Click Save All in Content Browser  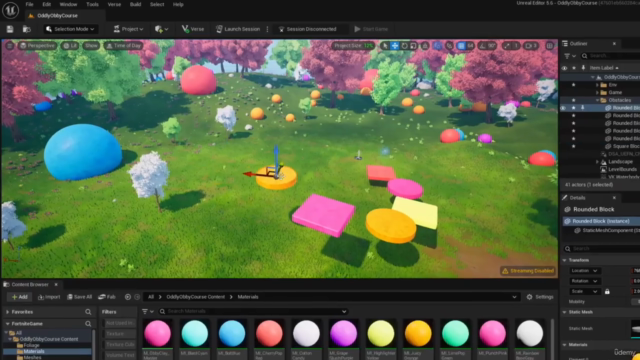tap(79, 297)
